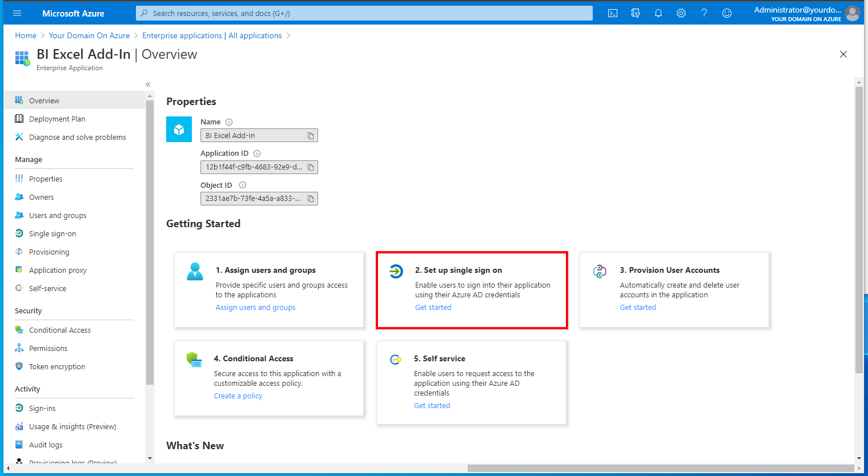The image size is (868, 476).
Task: Click Get started under single sign on
Action: click(433, 307)
